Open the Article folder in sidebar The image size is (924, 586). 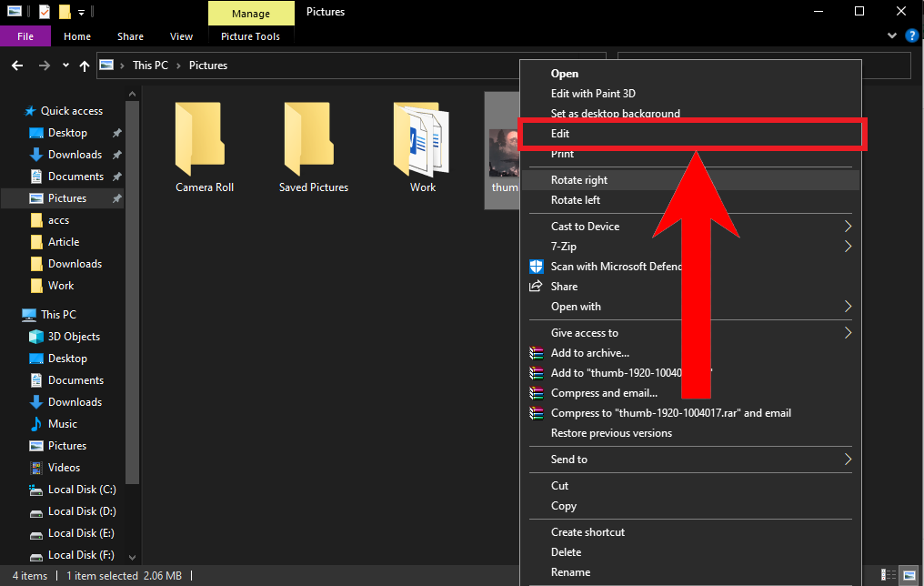(63, 242)
